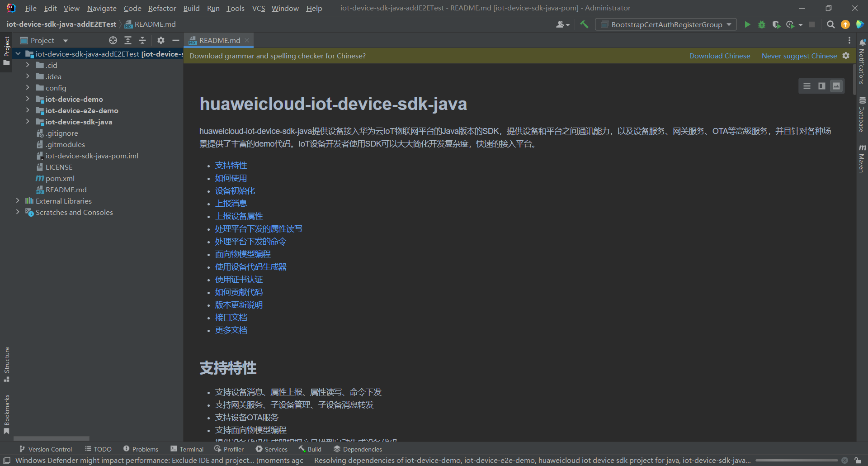Select the README.md editor tab
868x466 pixels.
tap(219, 40)
